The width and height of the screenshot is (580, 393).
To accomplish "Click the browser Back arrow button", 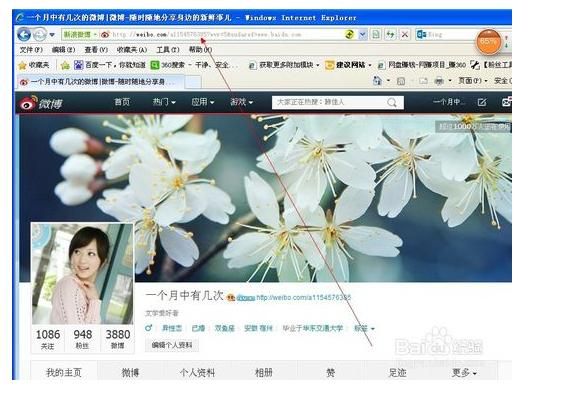I will click(x=24, y=34).
